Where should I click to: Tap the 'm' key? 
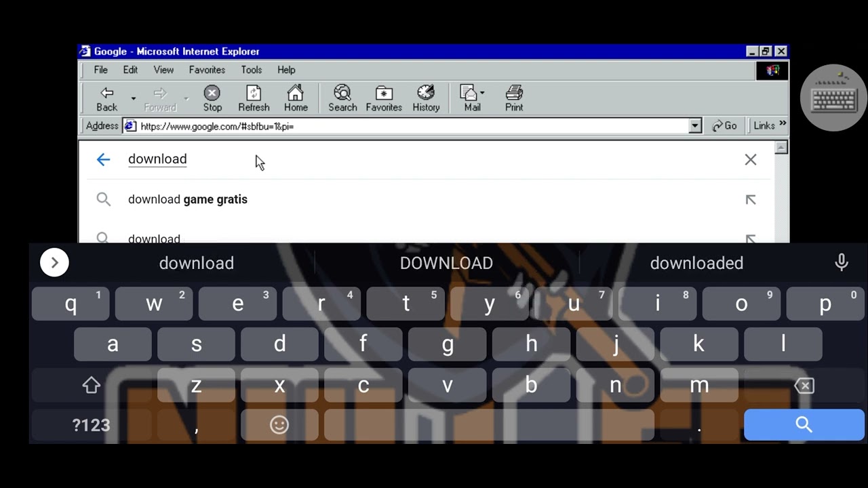coord(699,386)
